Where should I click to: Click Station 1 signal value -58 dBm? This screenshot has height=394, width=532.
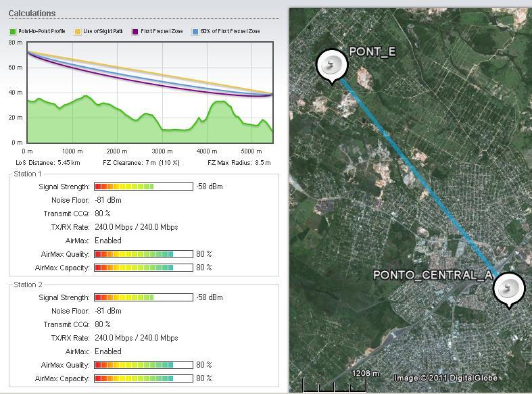point(210,187)
